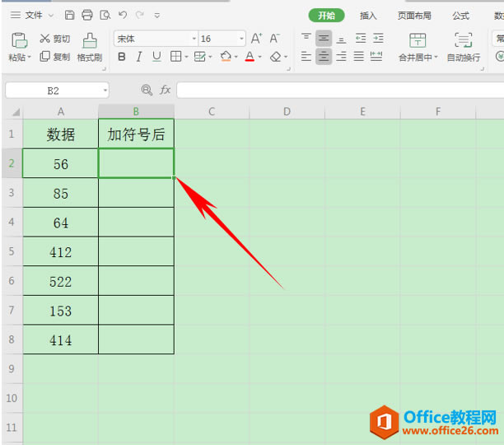Decrease font size with A- icon
Image resolution: width=504 pixels, height=445 pixels.
(x=274, y=39)
